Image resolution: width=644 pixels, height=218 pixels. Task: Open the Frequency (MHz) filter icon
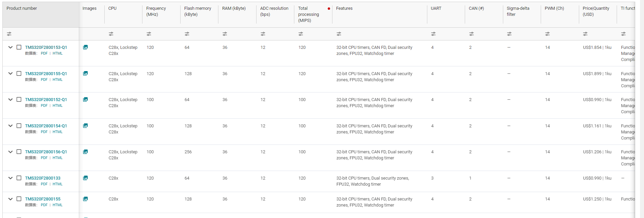pyautogui.click(x=149, y=34)
